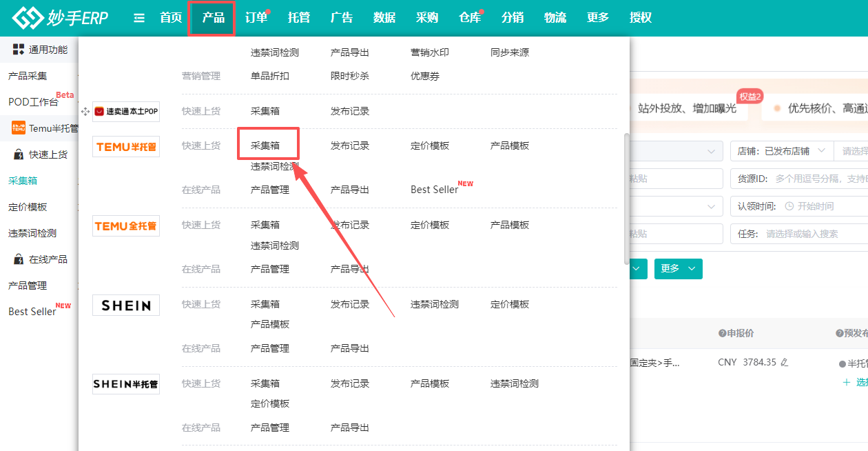Select the 速卖通本土POP platform logo
Viewport: 868px width, 451px height.
pyautogui.click(x=126, y=111)
